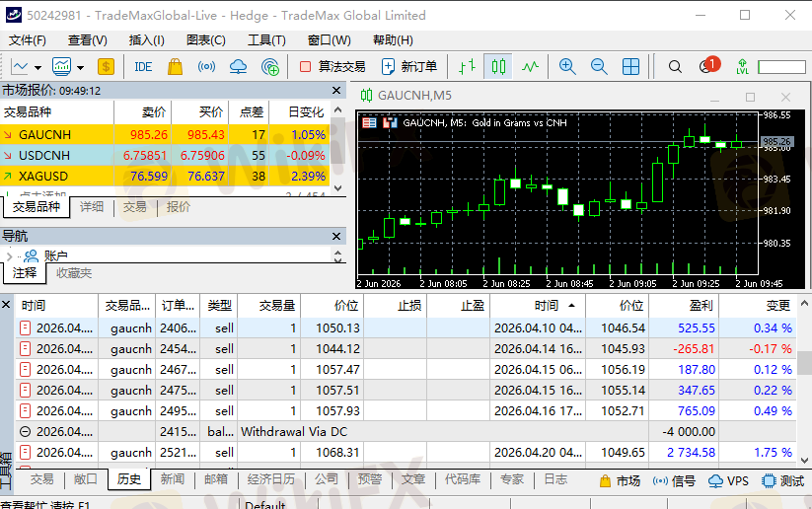Open the 经济日历 tab
Image resolution: width=812 pixels, height=509 pixels.
(x=271, y=479)
